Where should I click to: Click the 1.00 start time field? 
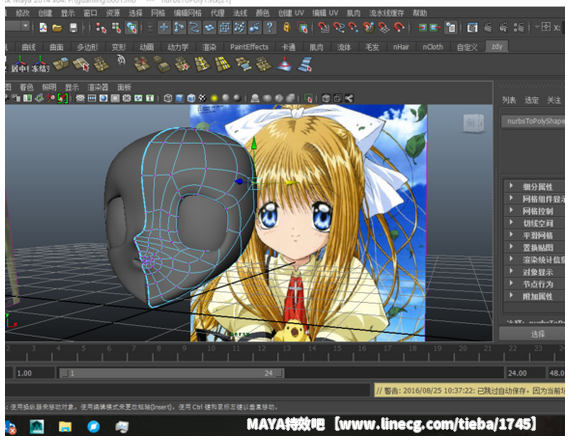click(x=34, y=373)
